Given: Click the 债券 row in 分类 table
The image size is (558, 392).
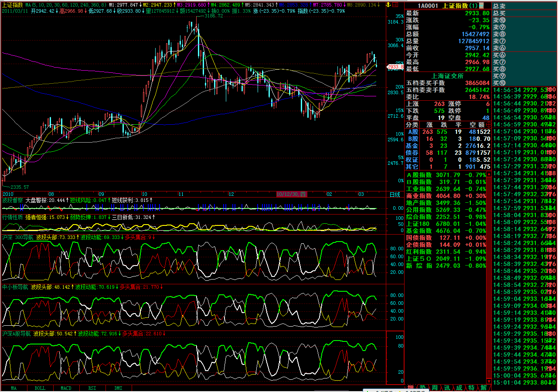Looking at the screenshot, I should point(448,153).
